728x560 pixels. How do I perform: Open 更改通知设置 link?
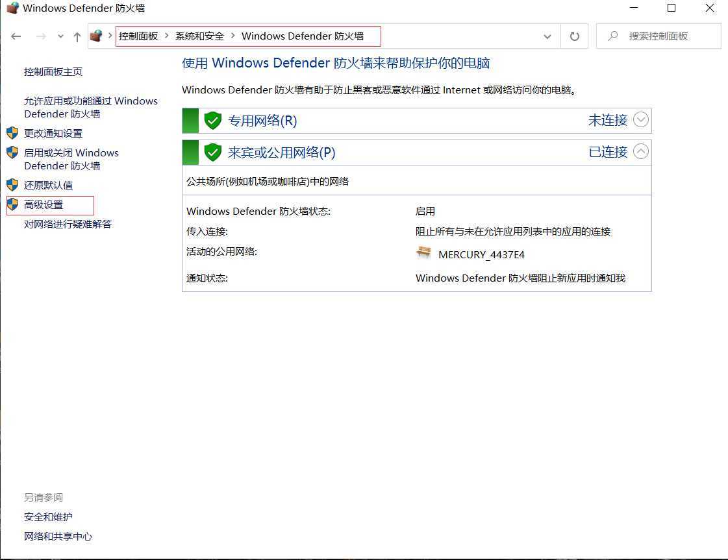(x=53, y=134)
